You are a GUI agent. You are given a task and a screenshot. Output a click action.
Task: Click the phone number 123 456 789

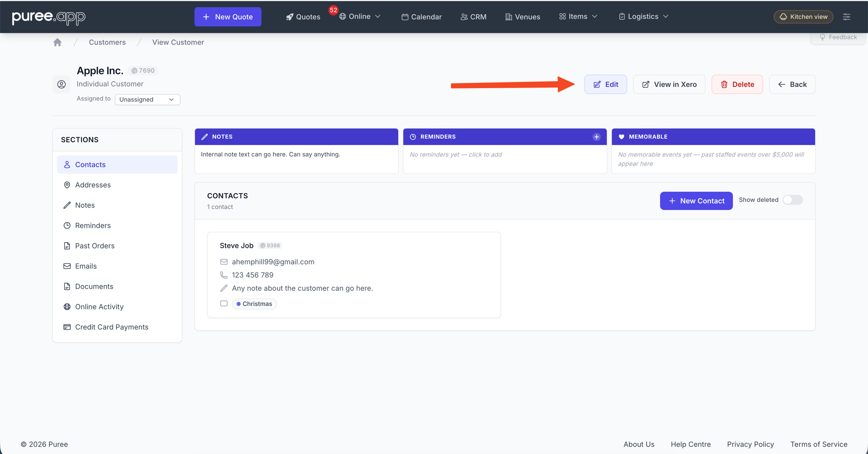click(x=253, y=275)
